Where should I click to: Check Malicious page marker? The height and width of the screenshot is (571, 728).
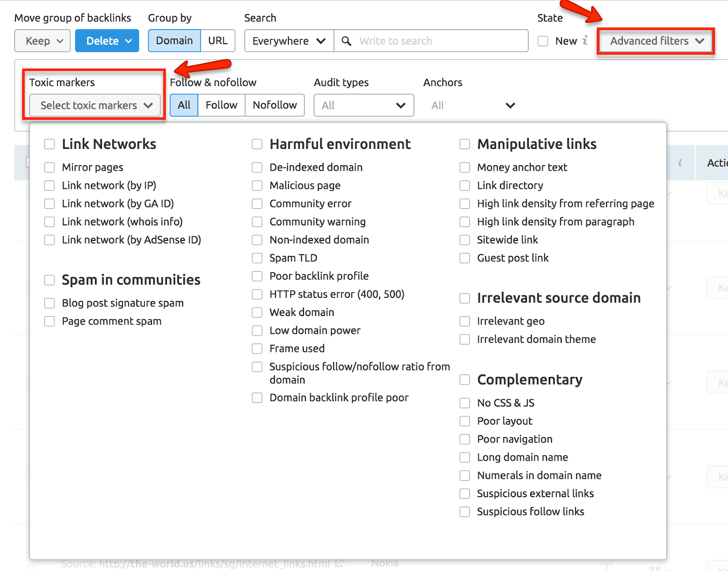pos(257,186)
